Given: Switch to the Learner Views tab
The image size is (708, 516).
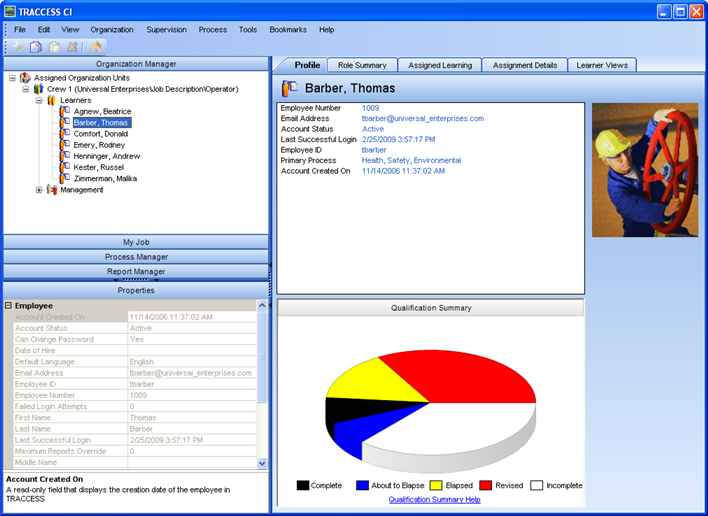Looking at the screenshot, I should [602, 65].
